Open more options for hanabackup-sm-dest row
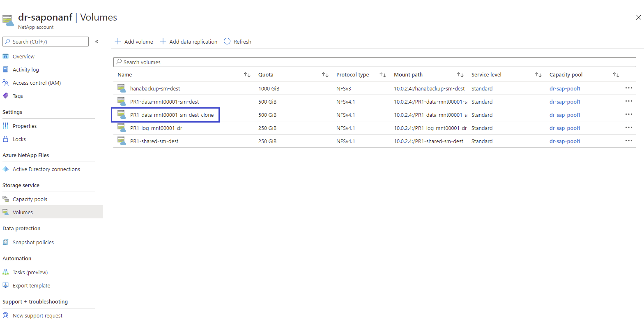Viewport: 644px width, 322px height. tap(628, 88)
